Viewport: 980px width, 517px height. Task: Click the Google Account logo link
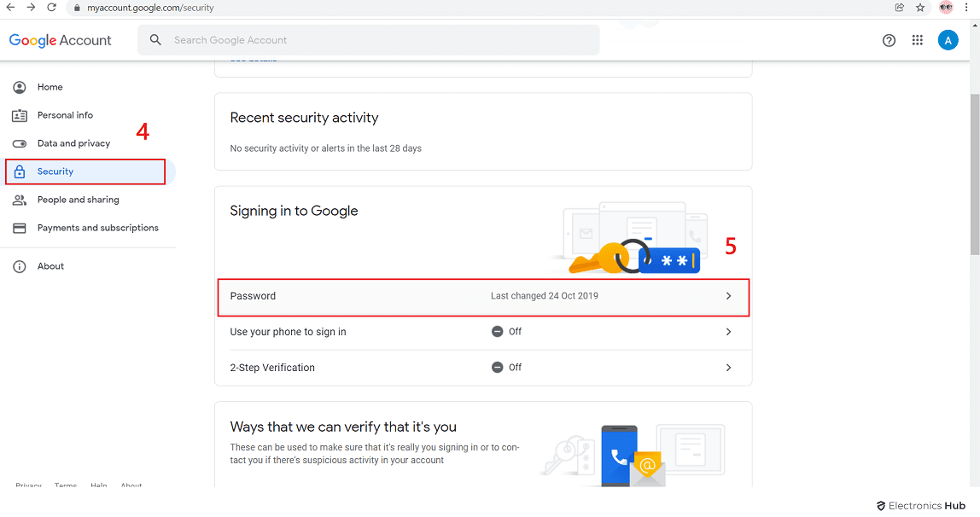coord(60,40)
